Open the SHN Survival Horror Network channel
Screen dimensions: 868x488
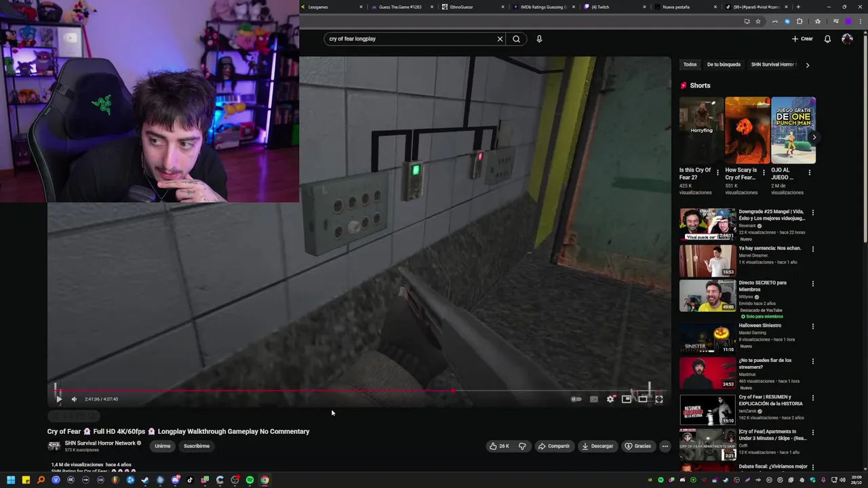100,443
